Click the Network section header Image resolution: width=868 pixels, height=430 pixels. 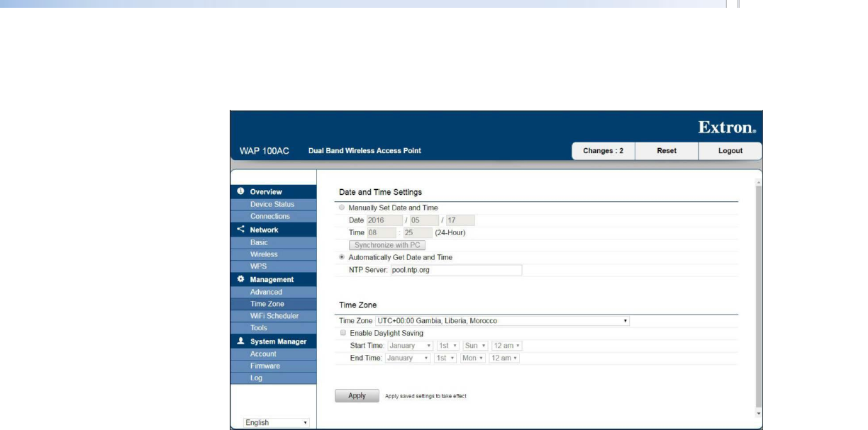click(x=274, y=230)
